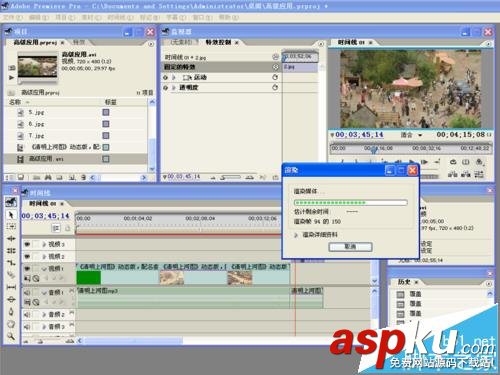The image size is (500, 375).
Task: Toggle lock box on Video 3 track
Action: [36, 244]
